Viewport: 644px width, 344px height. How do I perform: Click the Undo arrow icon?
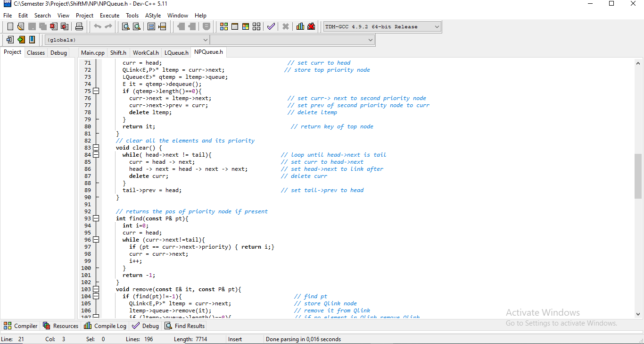pyautogui.click(x=97, y=26)
